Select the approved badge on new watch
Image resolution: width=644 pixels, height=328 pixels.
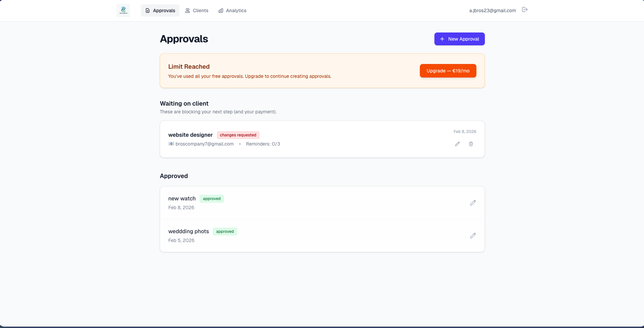click(x=211, y=199)
